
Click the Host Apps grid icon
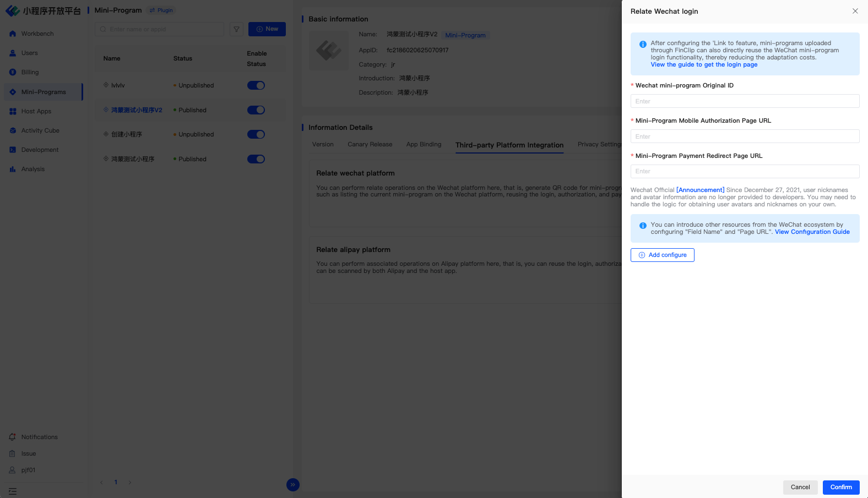[x=13, y=111]
